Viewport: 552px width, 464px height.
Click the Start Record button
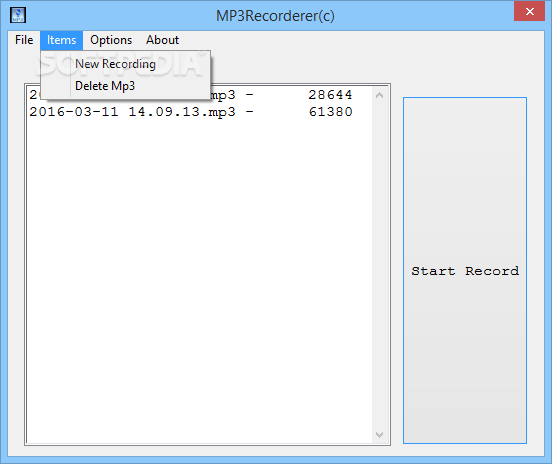465,270
